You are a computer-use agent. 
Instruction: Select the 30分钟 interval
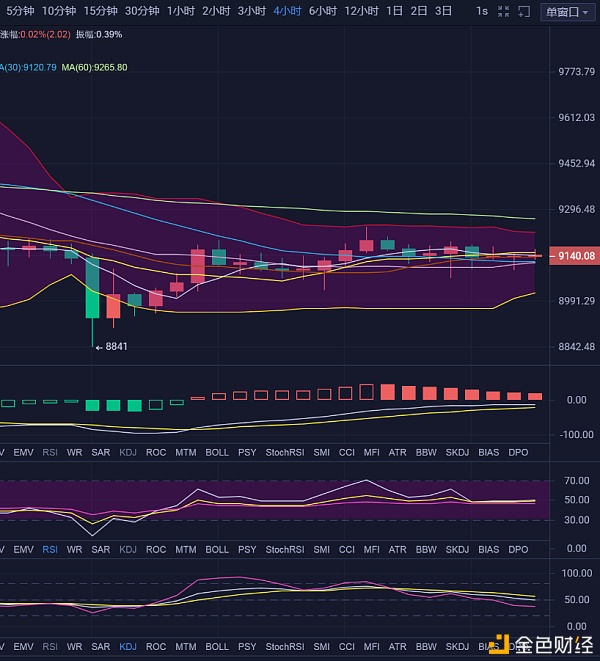(142, 11)
